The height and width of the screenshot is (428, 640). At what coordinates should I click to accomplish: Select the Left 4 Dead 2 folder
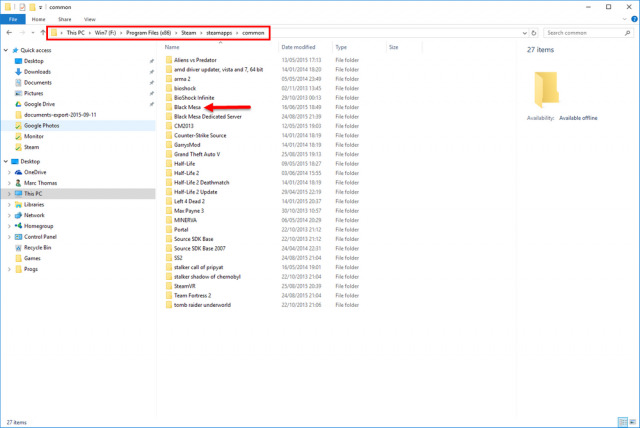coord(189,202)
